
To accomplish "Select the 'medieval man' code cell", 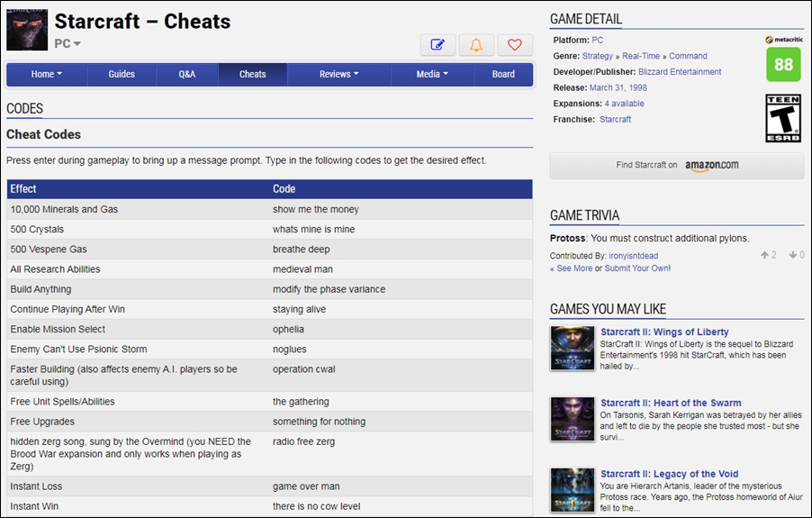I will pyautogui.click(x=302, y=269).
